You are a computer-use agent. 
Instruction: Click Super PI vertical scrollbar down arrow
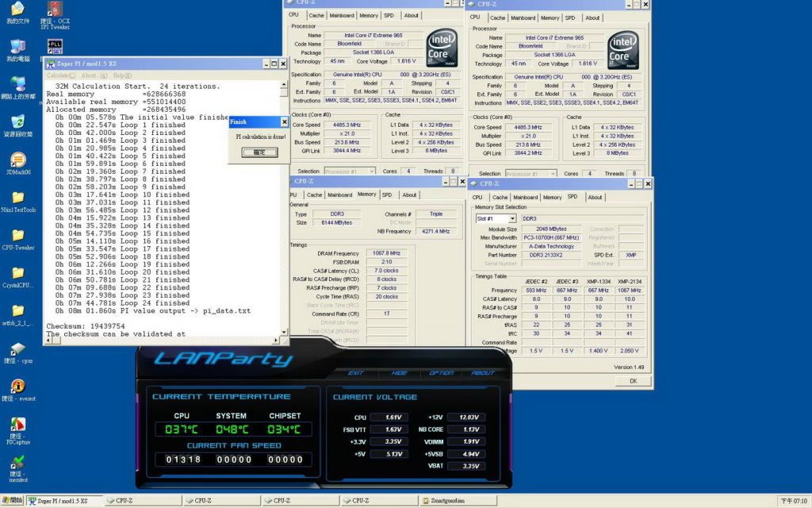click(284, 333)
